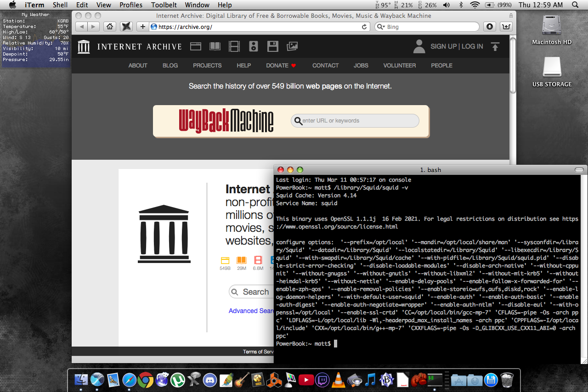Screen dimensions: 588x392
Task: Click the Wayback 'enter URL or keywords' field
Action: click(x=355, y=121)
